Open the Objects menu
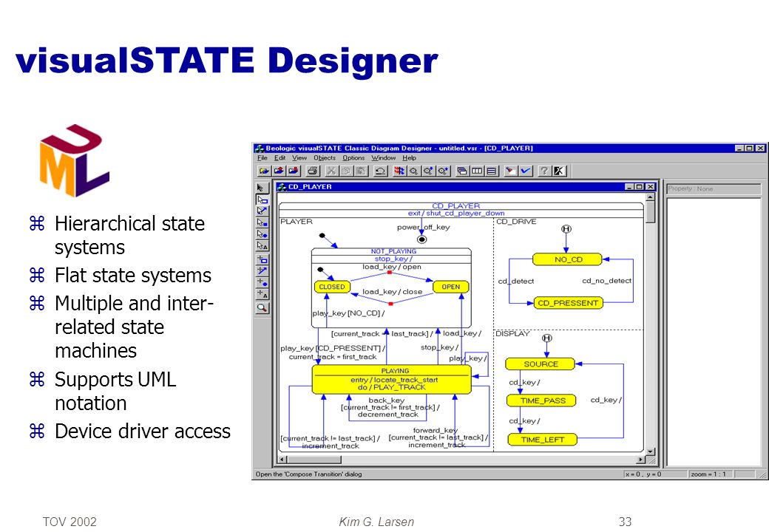The image size is (769, 532). [x=325, y=157]
